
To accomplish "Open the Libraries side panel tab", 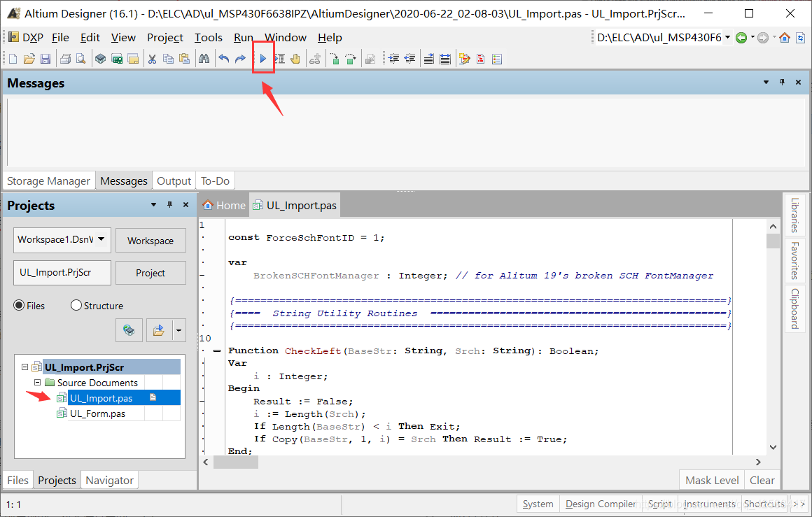I will 795,215.
